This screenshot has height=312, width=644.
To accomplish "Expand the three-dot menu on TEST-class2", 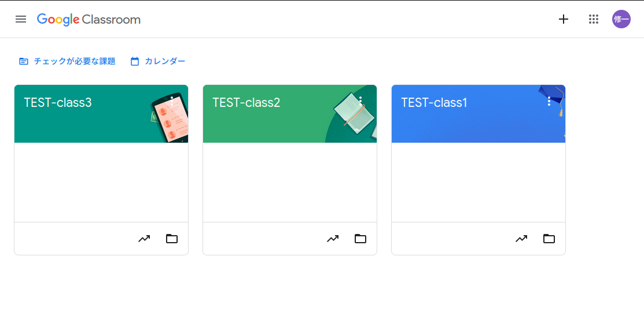I will 360,101.
